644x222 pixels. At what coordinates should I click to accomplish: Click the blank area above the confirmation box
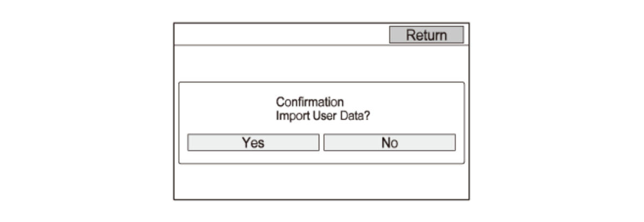321,63
